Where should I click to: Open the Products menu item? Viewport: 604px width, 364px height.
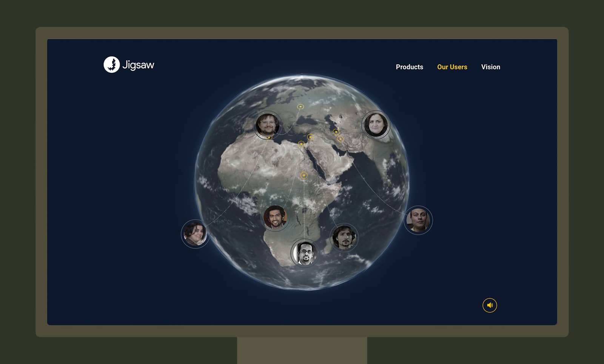(409, 67)
